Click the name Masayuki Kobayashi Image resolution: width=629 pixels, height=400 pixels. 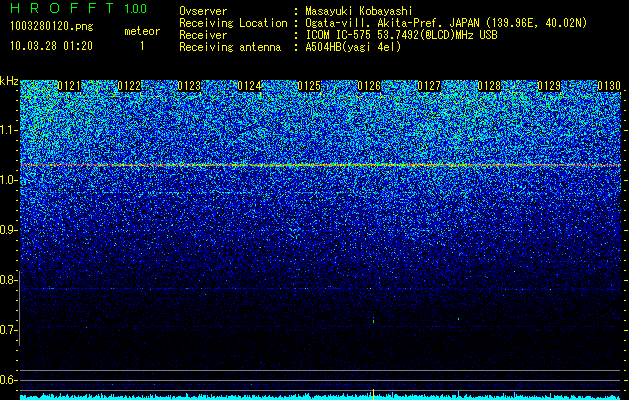(359, 11)
